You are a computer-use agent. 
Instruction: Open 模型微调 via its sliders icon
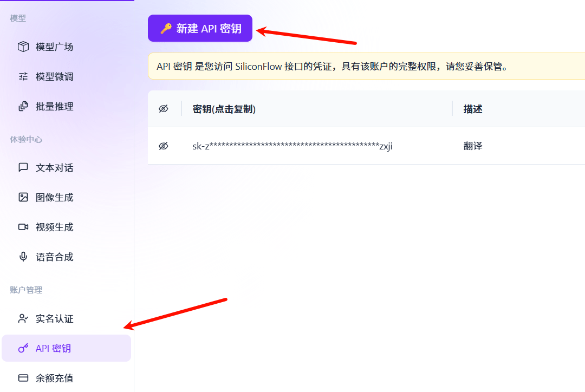pyautogui.click(x=23, y=76)
